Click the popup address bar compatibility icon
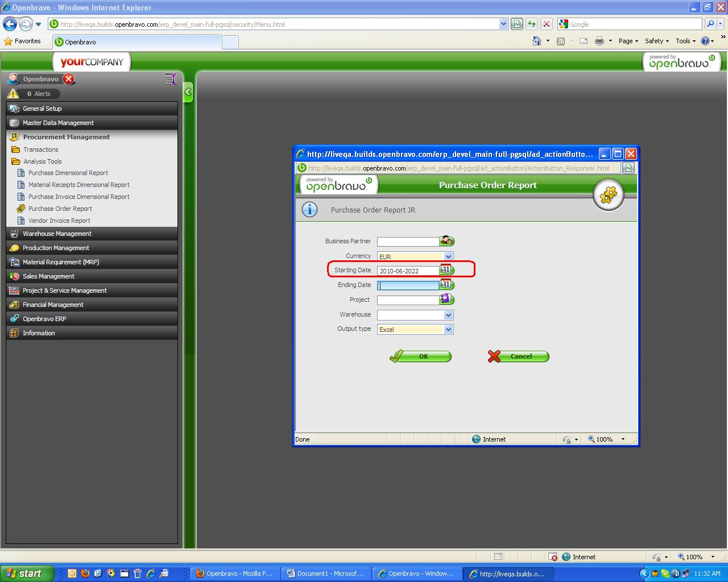 628,168
